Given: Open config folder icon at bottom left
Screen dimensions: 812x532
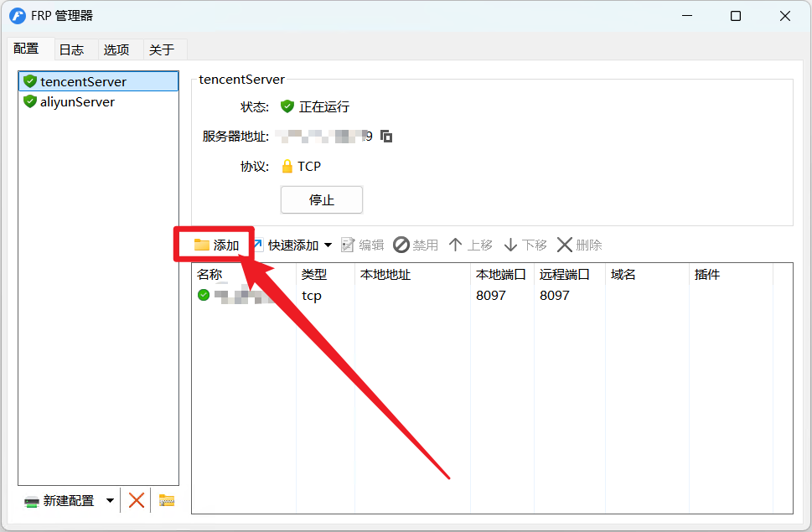Looking at the screenshot, I should pyautogui.click(x=167, y=500).
